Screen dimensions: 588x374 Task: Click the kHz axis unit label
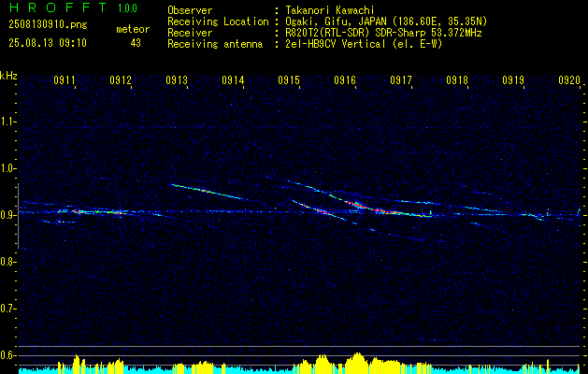8,76
